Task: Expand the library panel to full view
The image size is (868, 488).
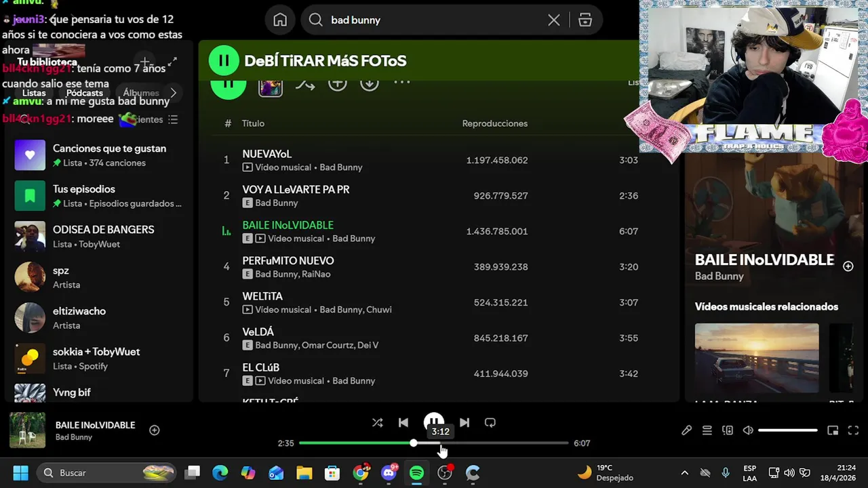Action: coord(172,62)
